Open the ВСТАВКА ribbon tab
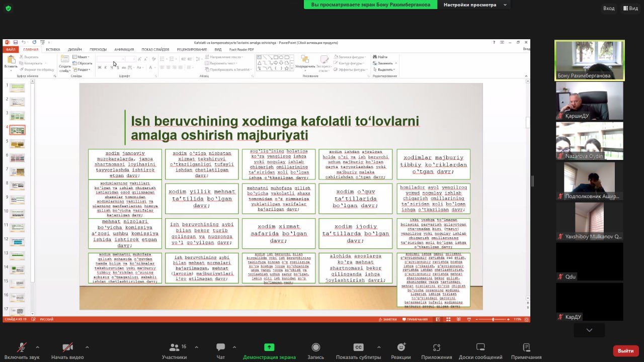The width and height of the screenshot is (644, 362). click(x=53, y=49)
